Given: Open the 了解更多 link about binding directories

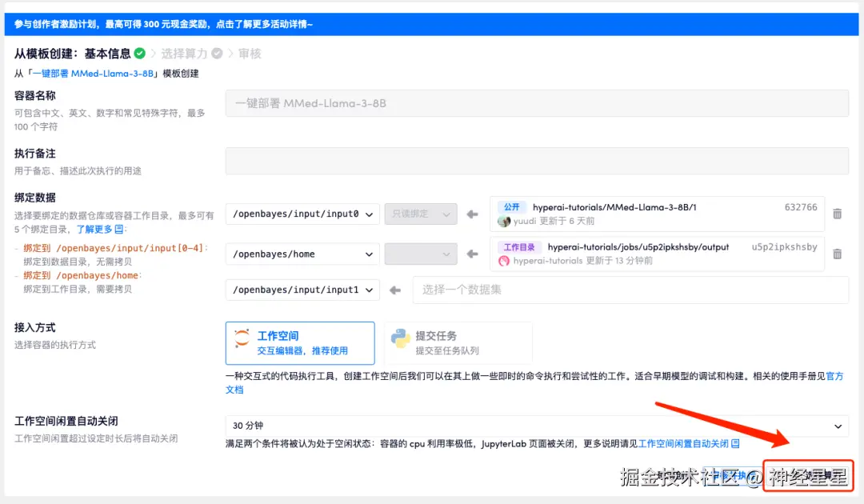Looking at the screenshot, I should (x=94, y=229).
